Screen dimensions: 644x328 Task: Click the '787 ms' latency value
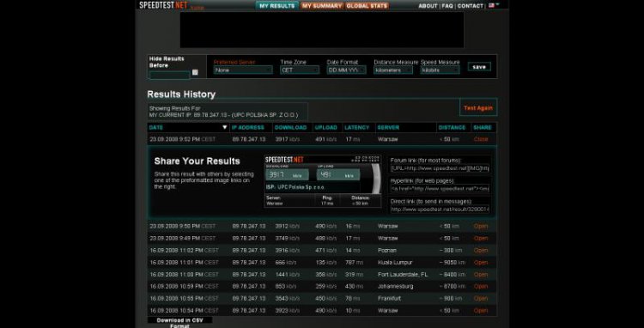point(354,263)
